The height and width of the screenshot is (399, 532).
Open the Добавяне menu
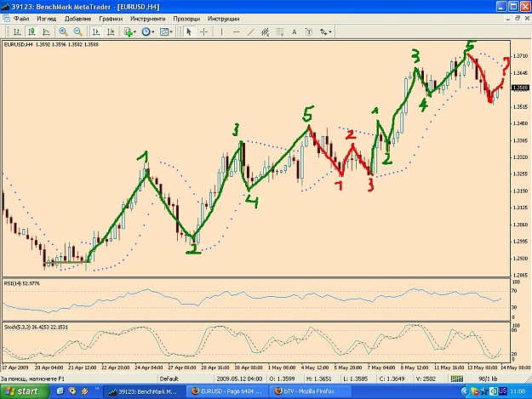(77, 19)
